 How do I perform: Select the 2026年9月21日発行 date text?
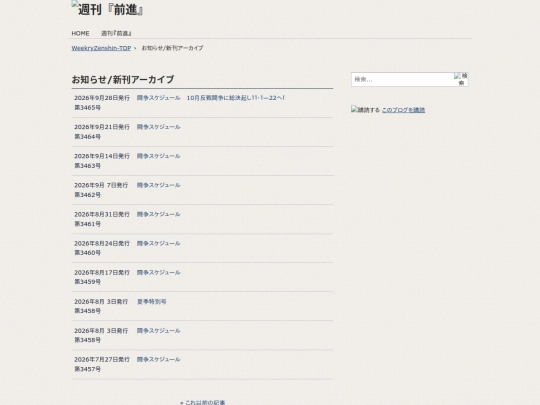(102, 127)
